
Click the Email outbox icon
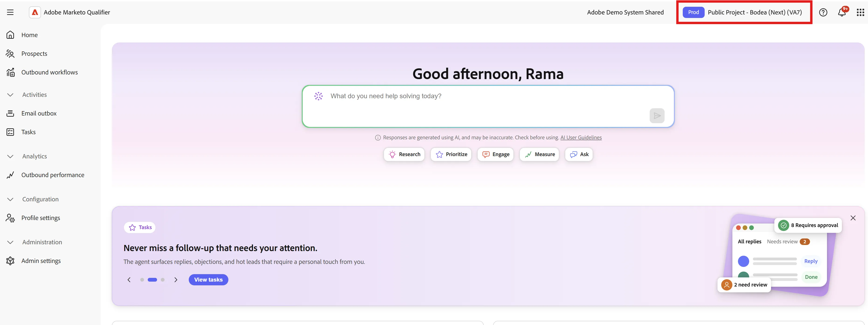(10, 113)
